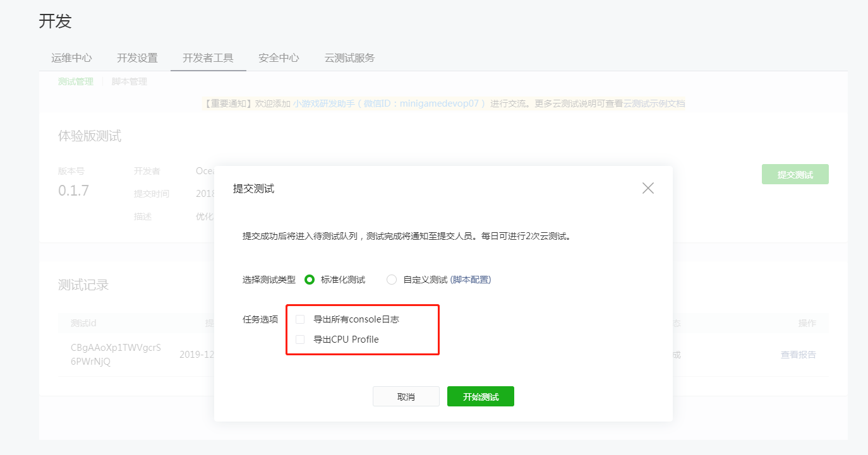Open the 云测试示例文档 link in notice
The width and height of the screenshot is (868, 455).
point(654,103)
